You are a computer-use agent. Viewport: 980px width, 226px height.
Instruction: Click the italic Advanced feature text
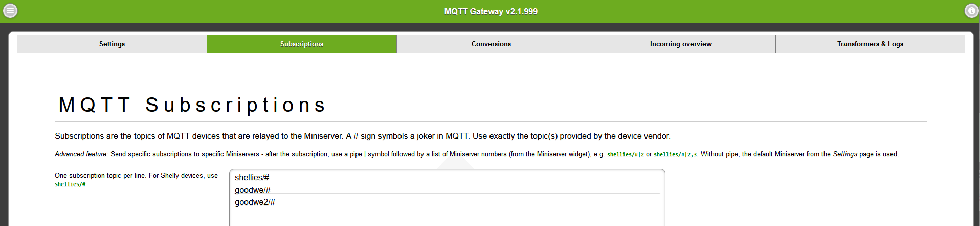pyautogui.click(x=81, y=154)
